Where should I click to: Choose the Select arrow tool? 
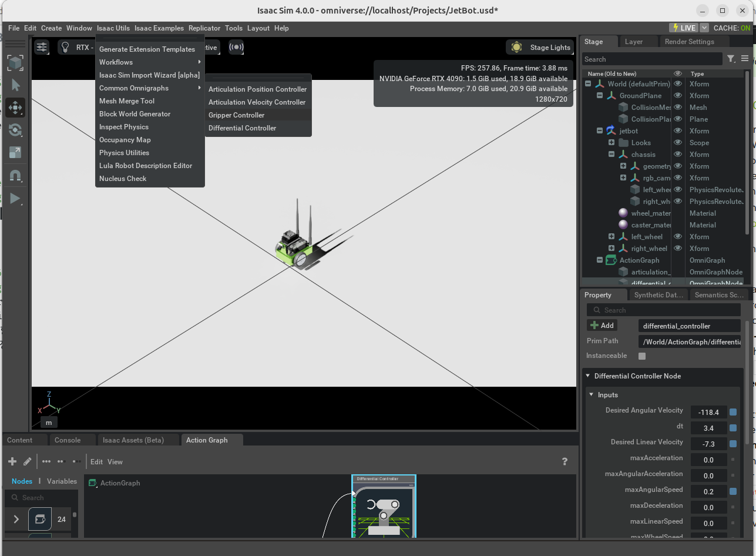tap(15, 86)
